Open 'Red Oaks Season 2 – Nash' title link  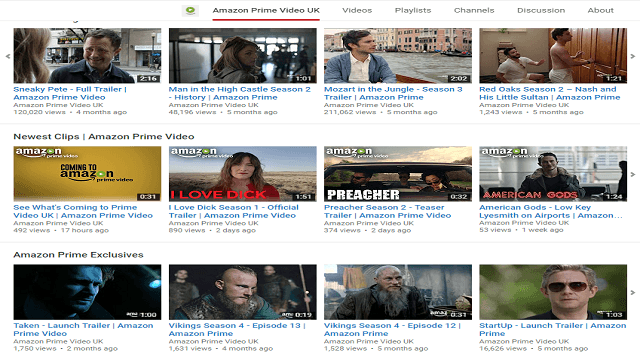pyautogui.click(x=549, y=93)
